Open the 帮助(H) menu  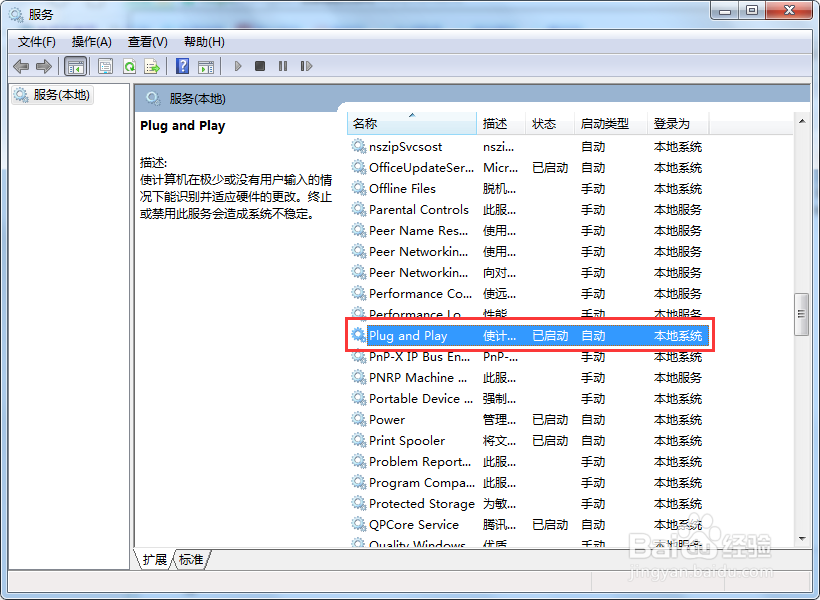pos(204,42)
